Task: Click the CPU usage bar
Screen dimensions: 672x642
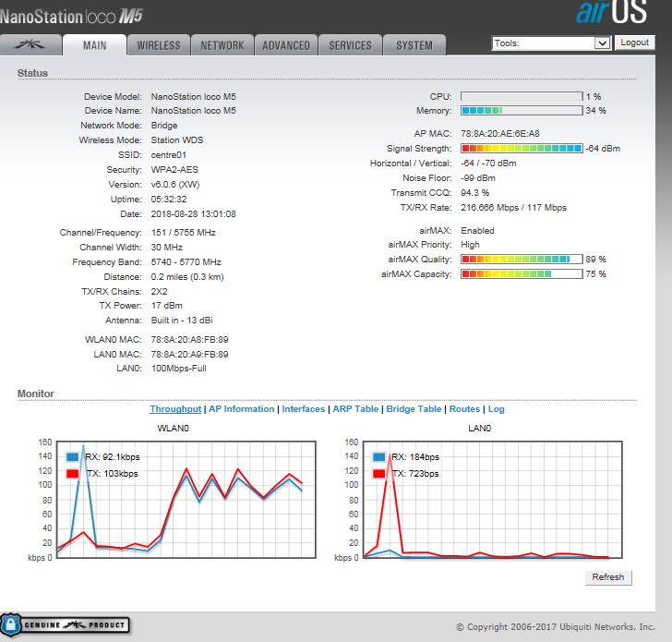Action: (x=522, y=96)
